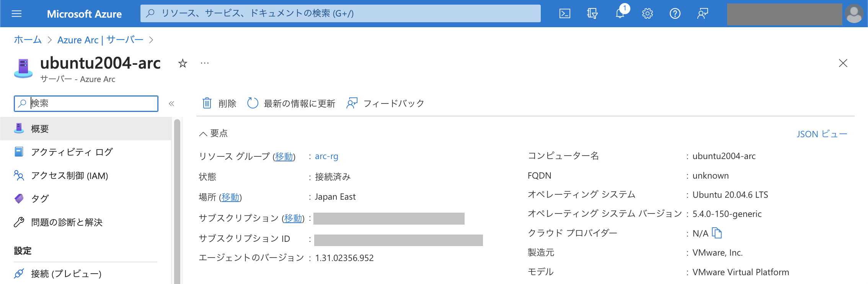Select the Ubuntu 20.04.6 LTS value
The image size is (868, 284).
pos(730,195)
